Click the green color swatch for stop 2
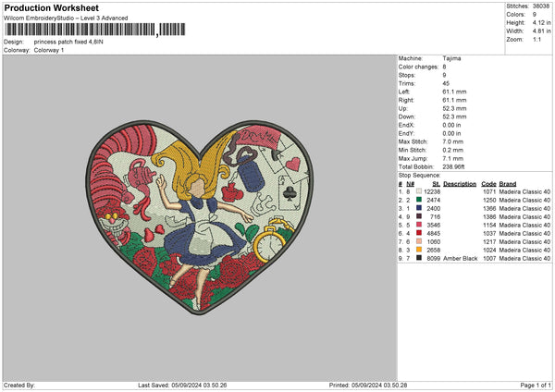 pos(419,200)
